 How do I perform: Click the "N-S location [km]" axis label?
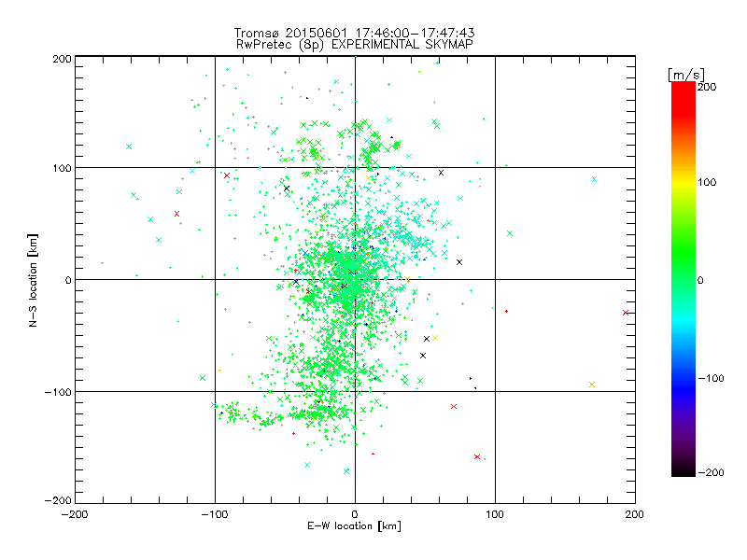[x=33, y=280]
